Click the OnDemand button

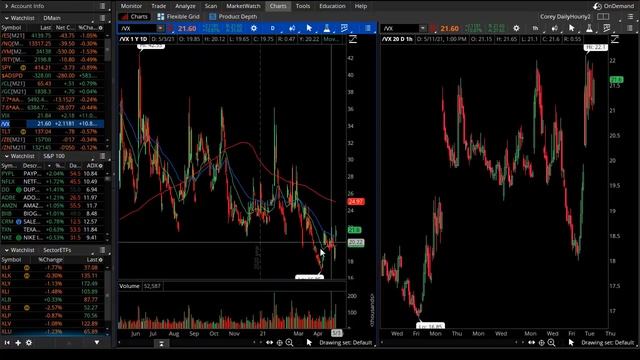click(x=613, y=6)
